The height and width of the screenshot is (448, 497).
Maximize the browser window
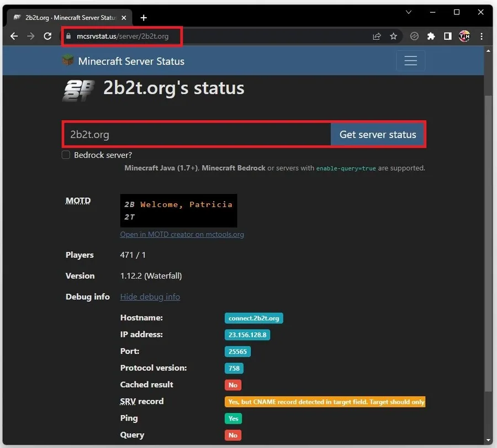coord(457,12)
